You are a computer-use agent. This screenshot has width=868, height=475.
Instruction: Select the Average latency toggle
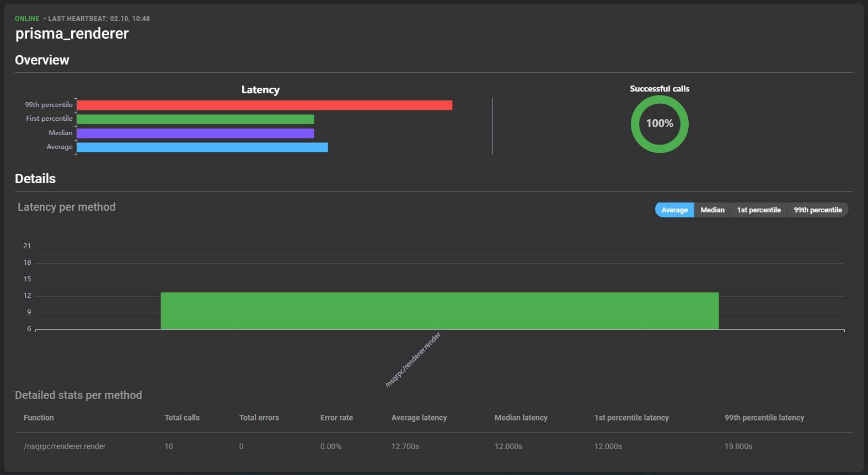click(x=674, y=210)
